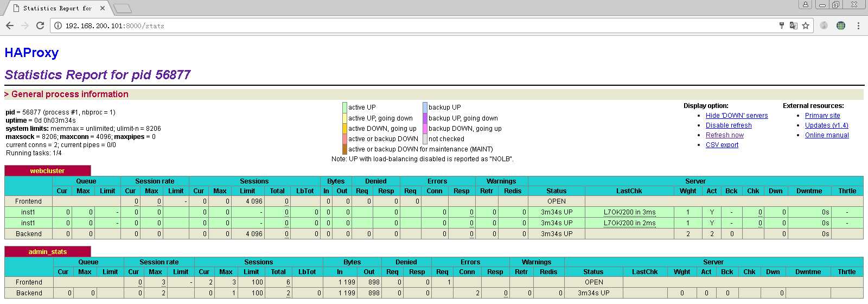This screenshot has width=868, height=304.
Task: Click the browser forward arrow
Action: pos(25,26)
